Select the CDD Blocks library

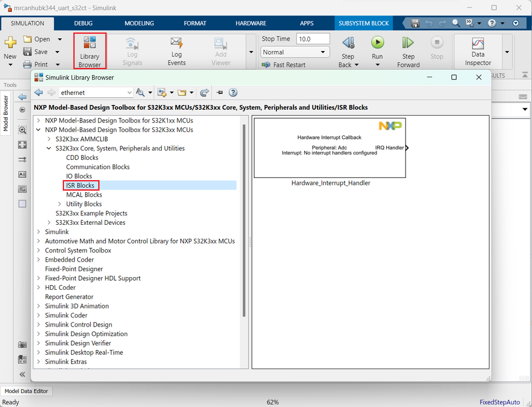click(x=82, y=158)
